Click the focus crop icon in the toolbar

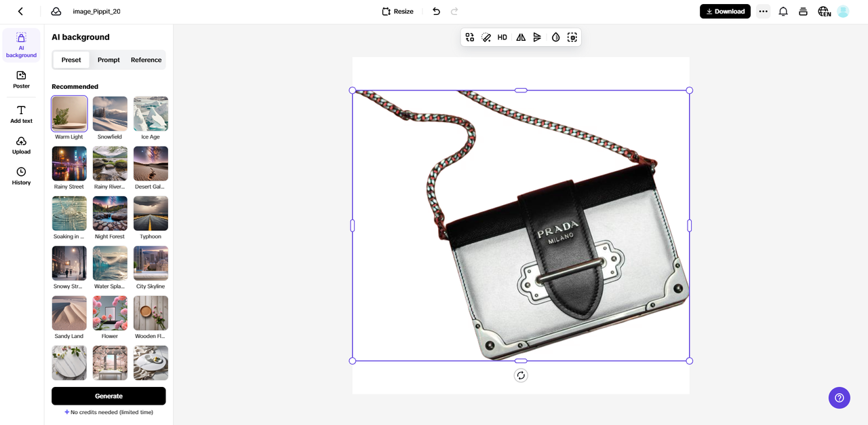coord(572,37)
